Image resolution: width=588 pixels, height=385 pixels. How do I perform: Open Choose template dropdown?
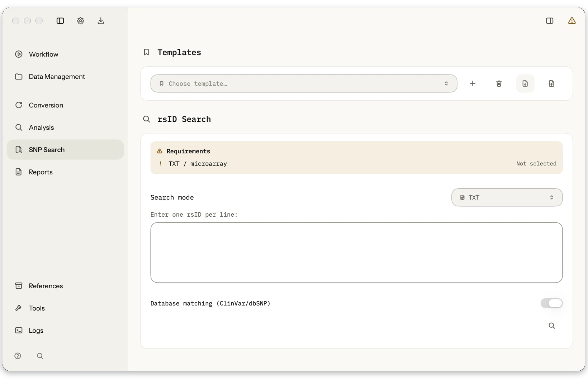[304, 83]
